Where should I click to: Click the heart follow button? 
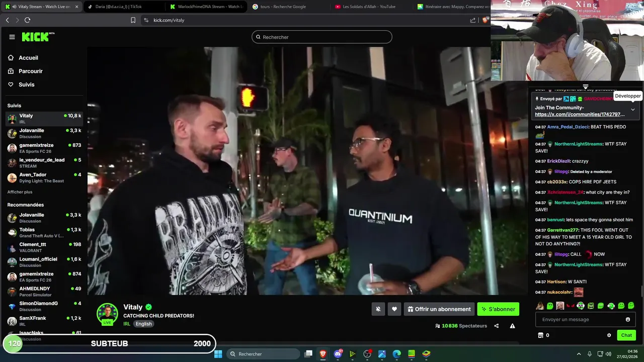[394, 309]
